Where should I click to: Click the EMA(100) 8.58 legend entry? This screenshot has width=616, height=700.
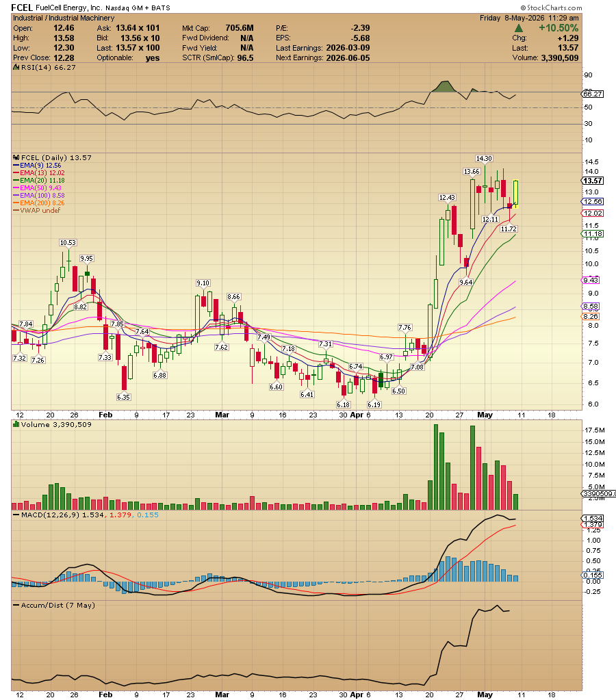coord(39,196)
